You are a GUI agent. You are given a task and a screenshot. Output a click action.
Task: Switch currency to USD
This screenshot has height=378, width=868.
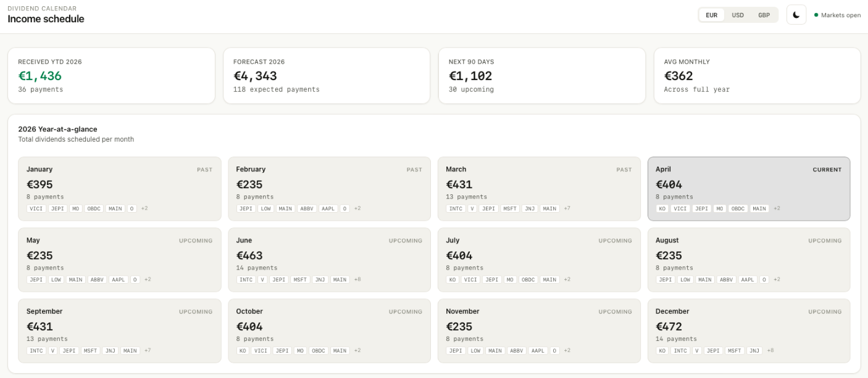(738, 15)
